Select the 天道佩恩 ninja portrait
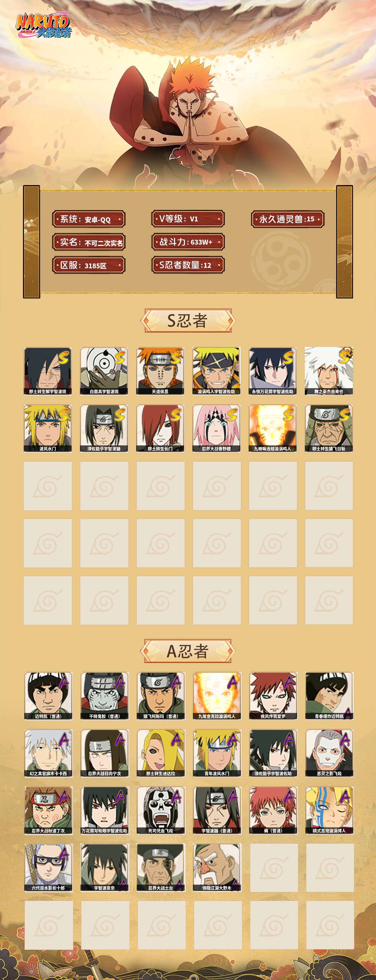376x980 pixels. pos(160,371)
